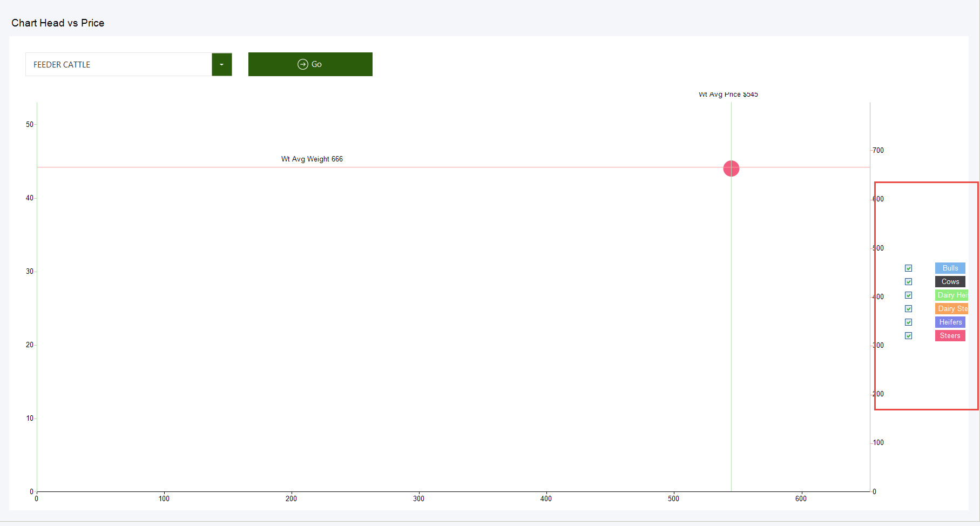The height and width of the screenshot is (526, 980).
Task: Click the FEEDER CATTLE selection field
Action: 119,64
